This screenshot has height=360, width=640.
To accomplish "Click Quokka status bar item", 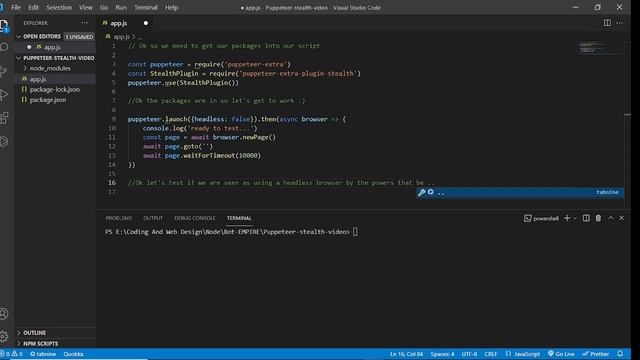I will (73, 354).
